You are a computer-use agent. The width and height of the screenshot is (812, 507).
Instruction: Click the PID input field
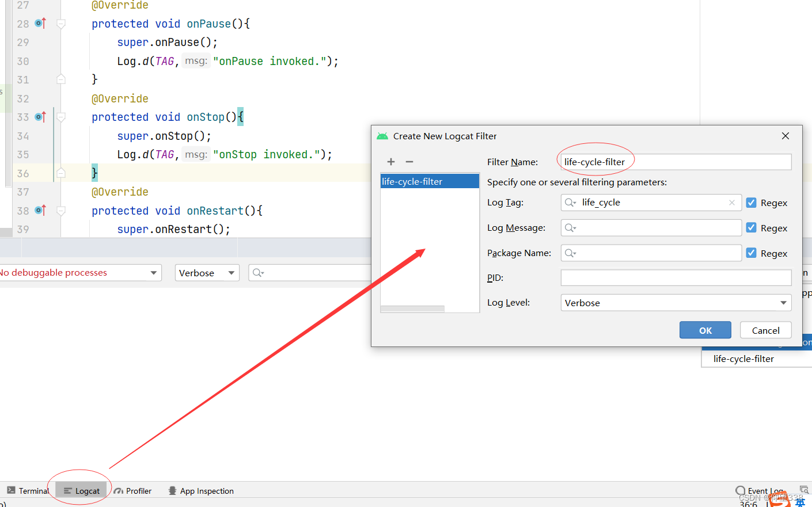point(676,277)
